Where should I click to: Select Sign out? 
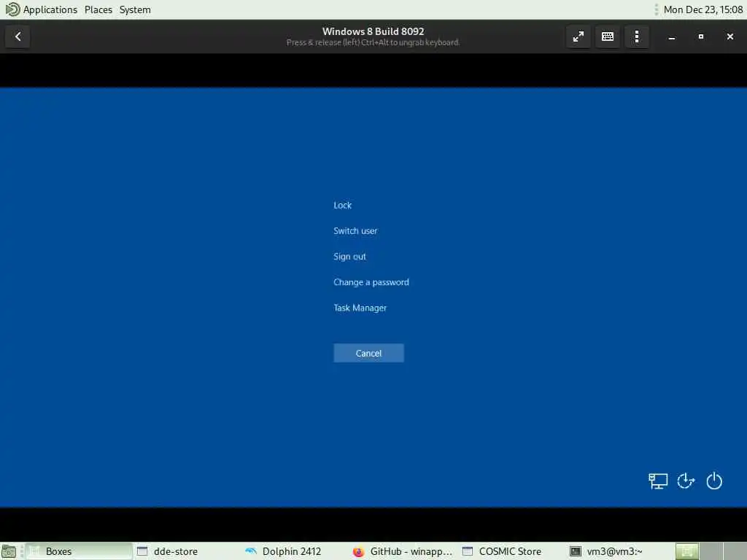click(349, 257)
